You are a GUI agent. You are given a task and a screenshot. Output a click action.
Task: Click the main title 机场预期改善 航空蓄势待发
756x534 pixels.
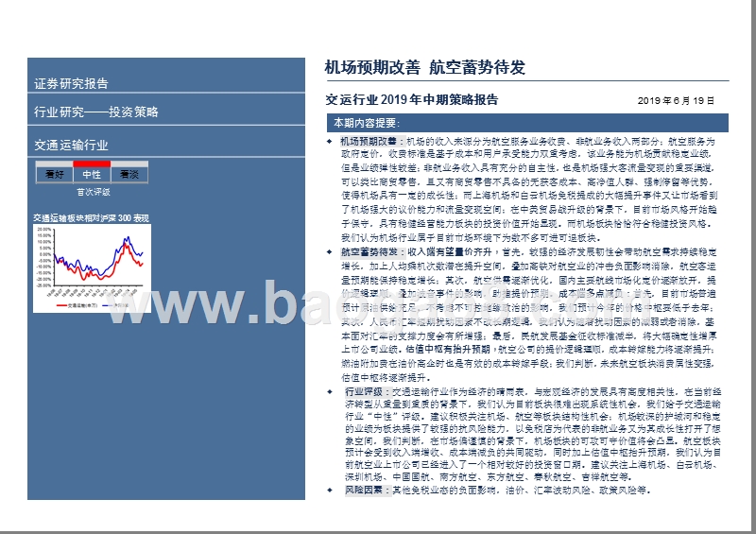click(x=424, y=67)
